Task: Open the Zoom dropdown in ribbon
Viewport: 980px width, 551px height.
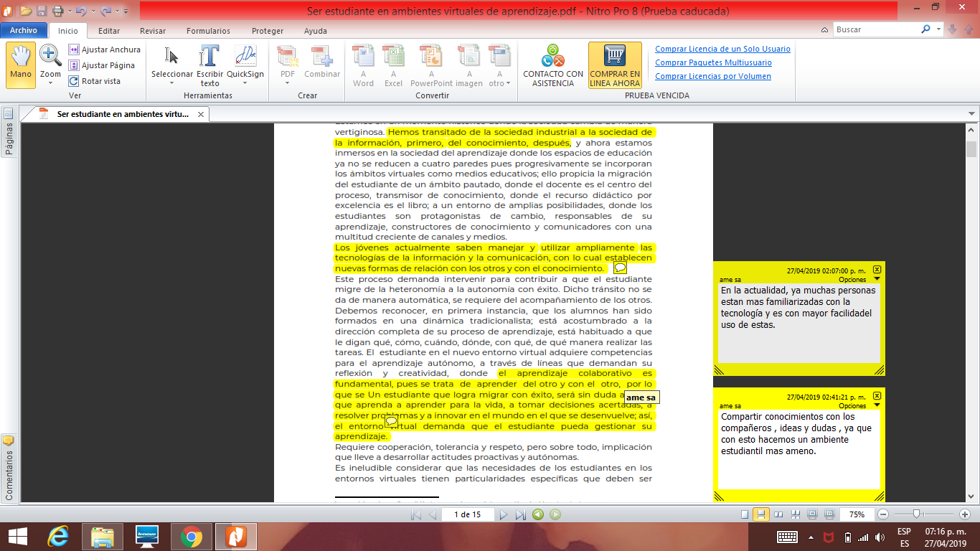Action: pyautogui.click(x=50, y=83)
